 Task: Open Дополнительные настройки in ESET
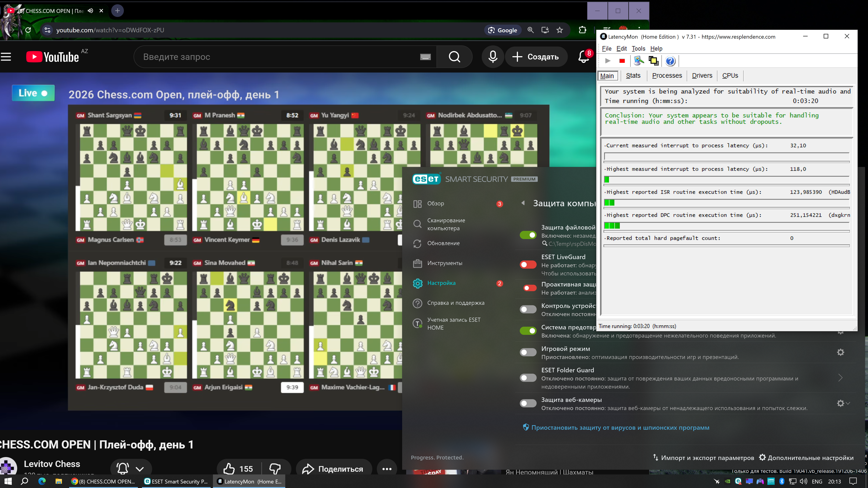point(806,457)
